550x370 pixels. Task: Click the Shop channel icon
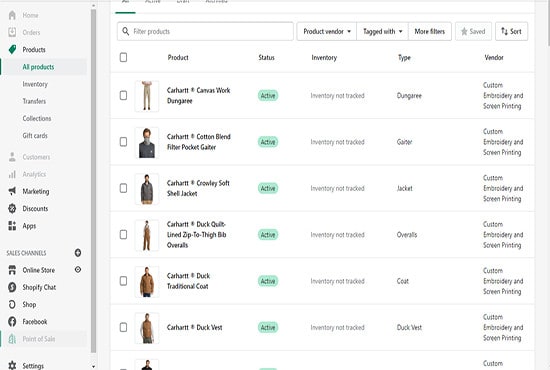pyautogui.click(x=12, y=304)
